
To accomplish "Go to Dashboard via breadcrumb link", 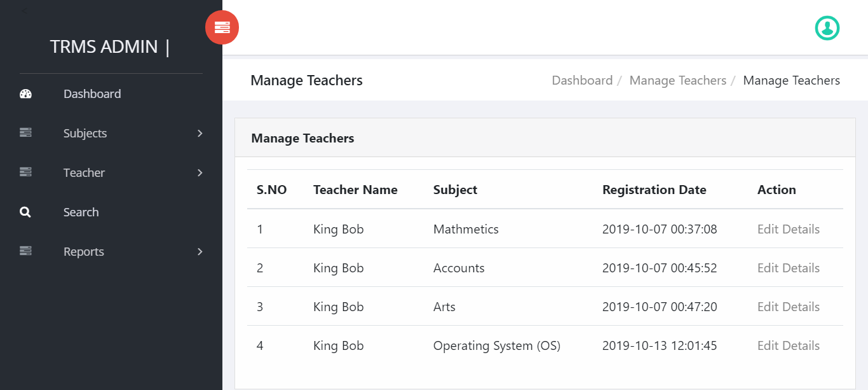I will [x=582, y=80].
